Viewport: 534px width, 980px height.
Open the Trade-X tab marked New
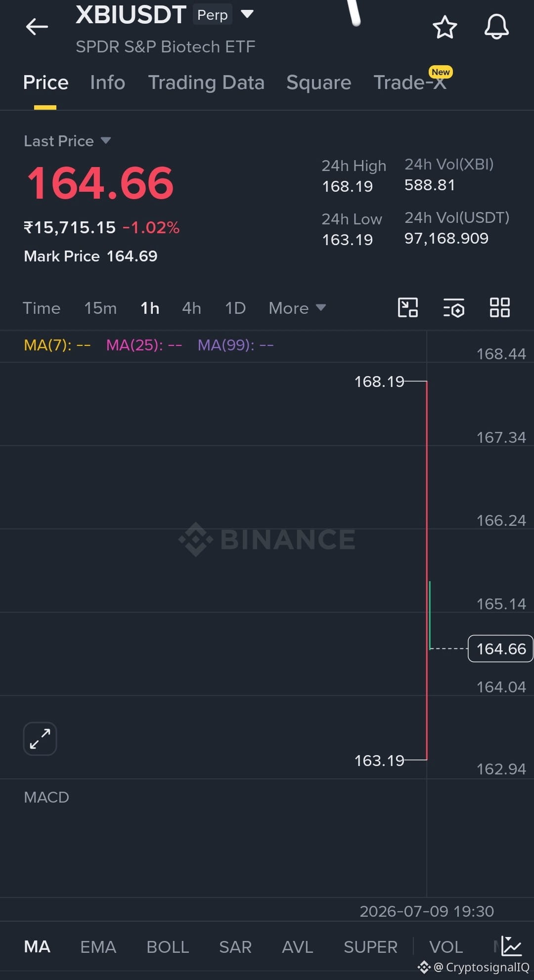(410, 82)
